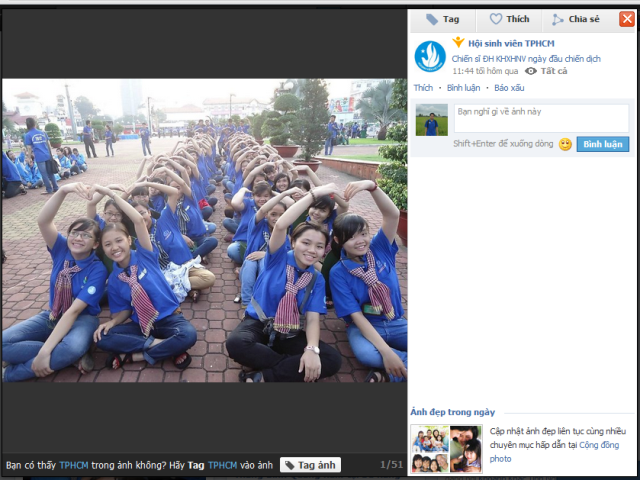The height and width of the screenshot is (480, 640).
Task: Like the photo with Thích heart button
Action: pyautogui.click(x=509, y=19)
